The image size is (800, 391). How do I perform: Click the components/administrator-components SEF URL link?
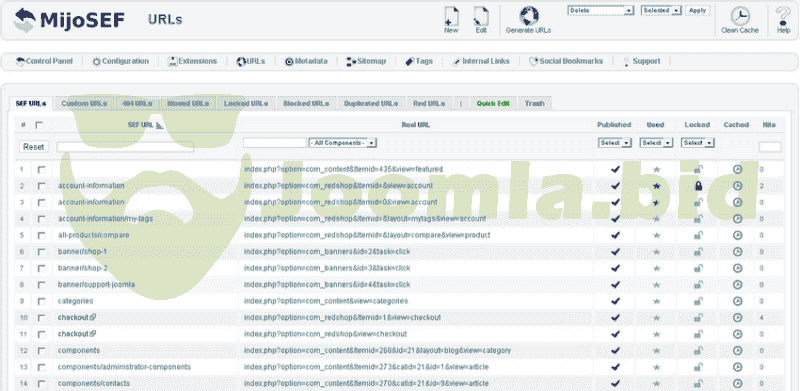click(124, 367)
